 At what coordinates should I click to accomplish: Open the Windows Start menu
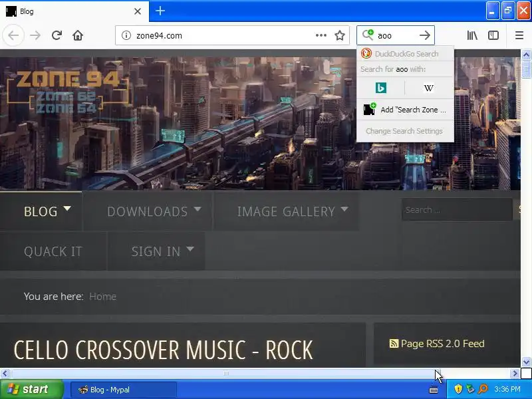[31, 389]
